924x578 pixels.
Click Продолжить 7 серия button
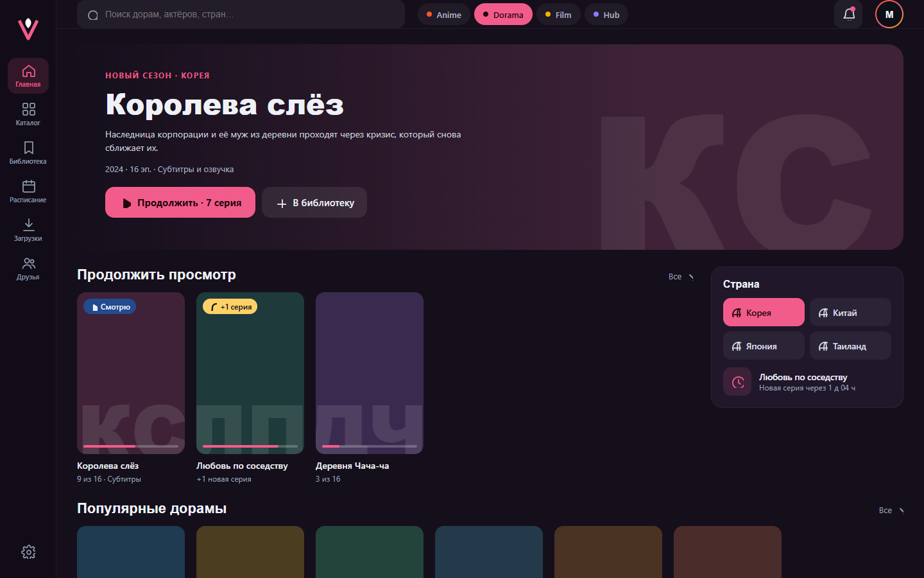(x=180, y=202)
